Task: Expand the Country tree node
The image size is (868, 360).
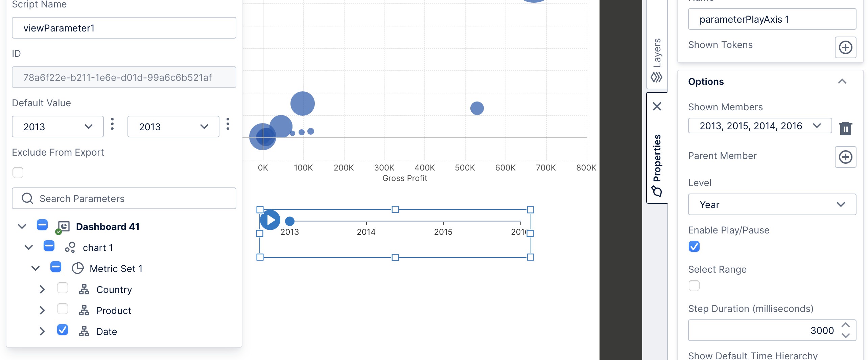Action: [42, 289]
